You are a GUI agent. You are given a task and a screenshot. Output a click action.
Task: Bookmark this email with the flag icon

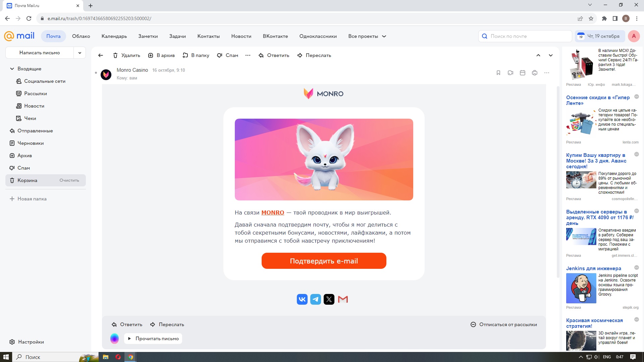click(x=498, y=73)
